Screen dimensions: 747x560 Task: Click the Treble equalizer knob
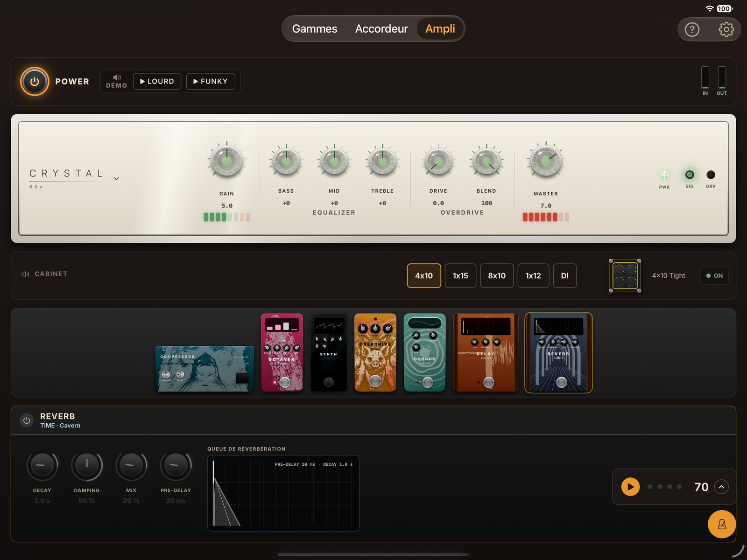point(382,161)
